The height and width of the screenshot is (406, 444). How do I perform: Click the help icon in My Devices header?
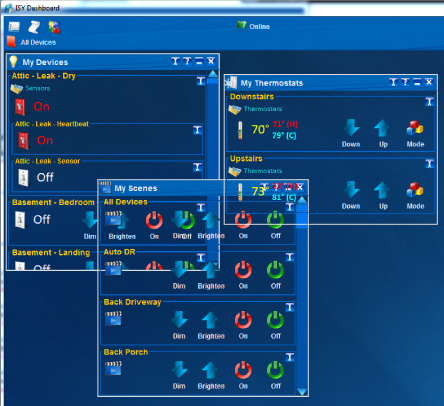coord(187,61)
